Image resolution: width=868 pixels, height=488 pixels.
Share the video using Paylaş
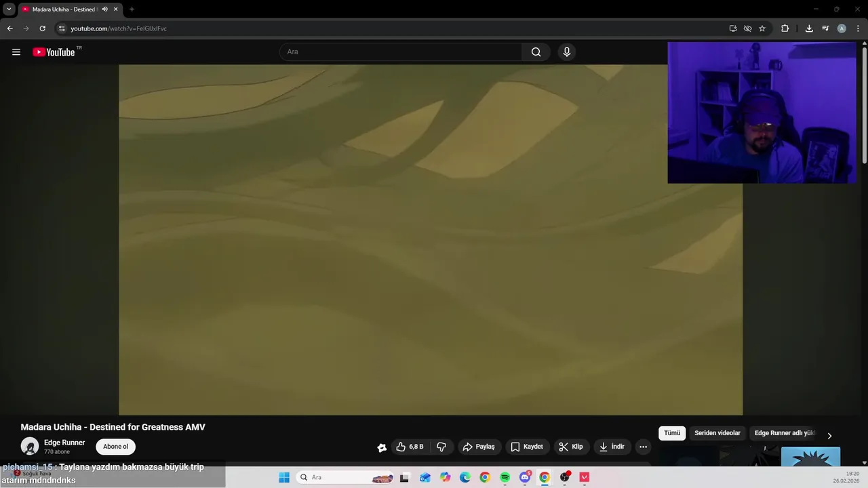click(x=479, y=447)
